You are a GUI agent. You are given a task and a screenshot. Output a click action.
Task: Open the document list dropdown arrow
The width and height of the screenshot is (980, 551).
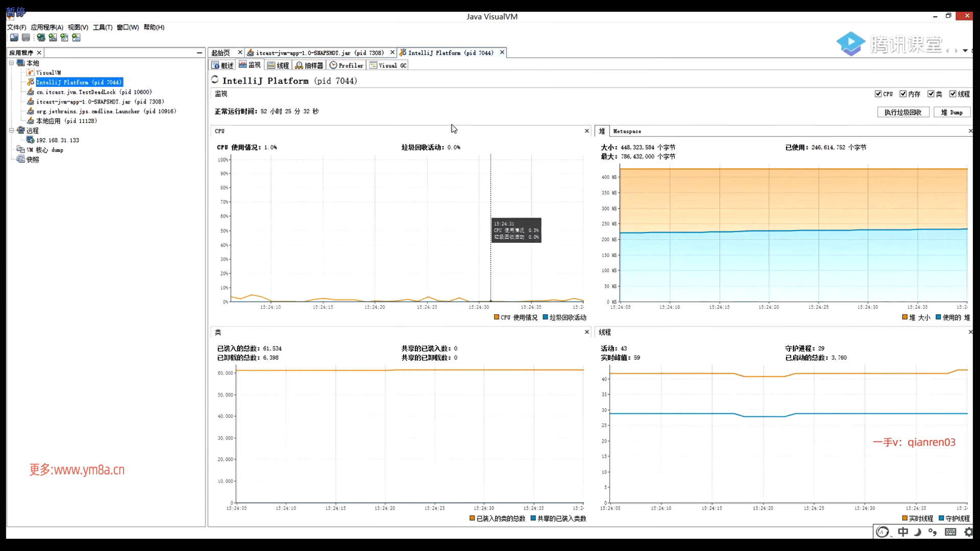(x=965, y=51)
